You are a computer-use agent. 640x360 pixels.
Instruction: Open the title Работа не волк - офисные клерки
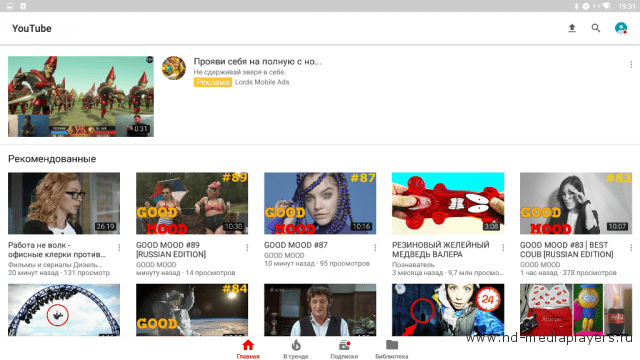[x=57, y=249]
